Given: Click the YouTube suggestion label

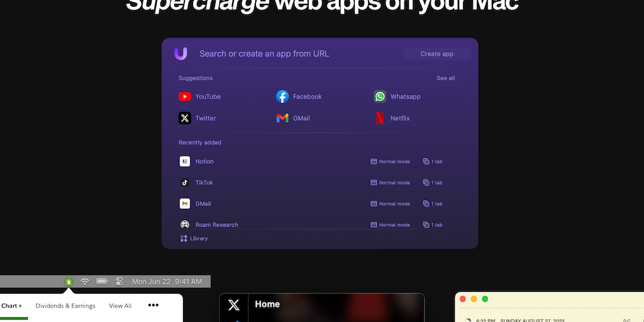Looking at the screenshot, I should click(208, 96).
